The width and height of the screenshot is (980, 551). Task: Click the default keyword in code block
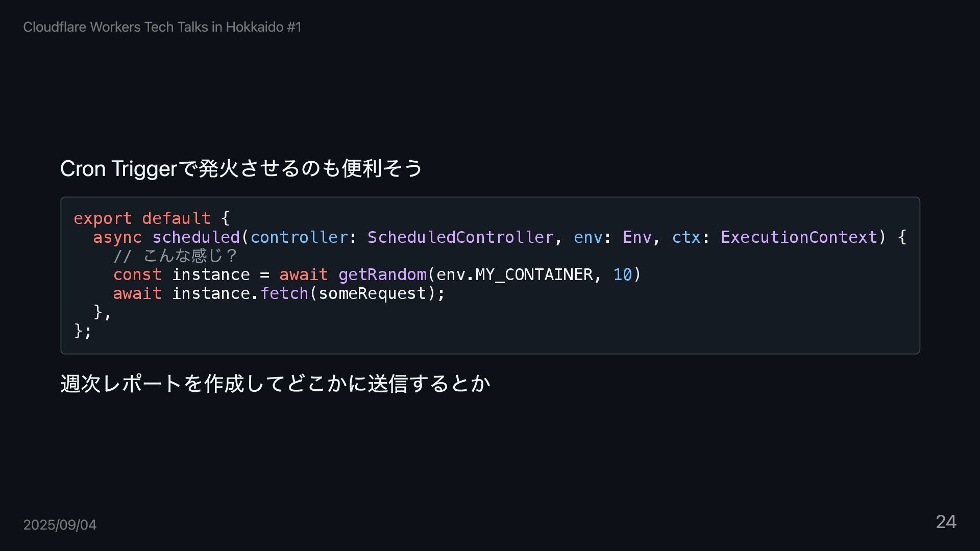pos(176,218)
